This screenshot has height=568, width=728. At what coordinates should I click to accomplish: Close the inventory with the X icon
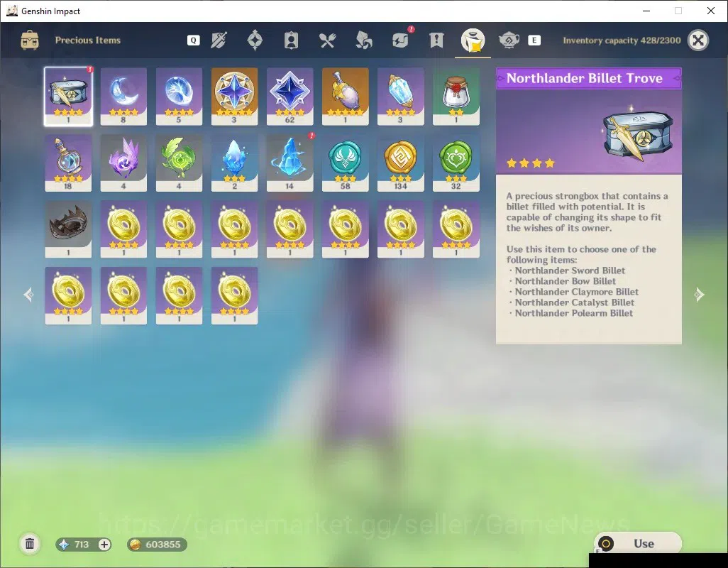tap(697, 40)
